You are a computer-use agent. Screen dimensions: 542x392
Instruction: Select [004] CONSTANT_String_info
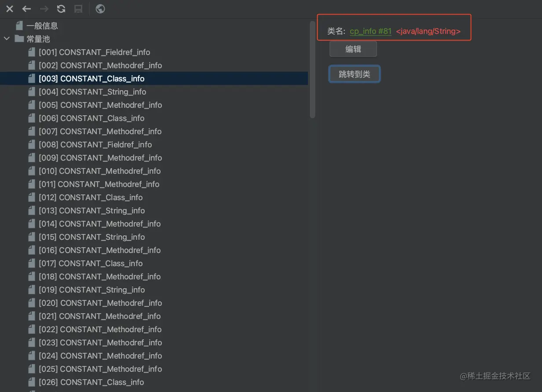click(x=154, y=92)
